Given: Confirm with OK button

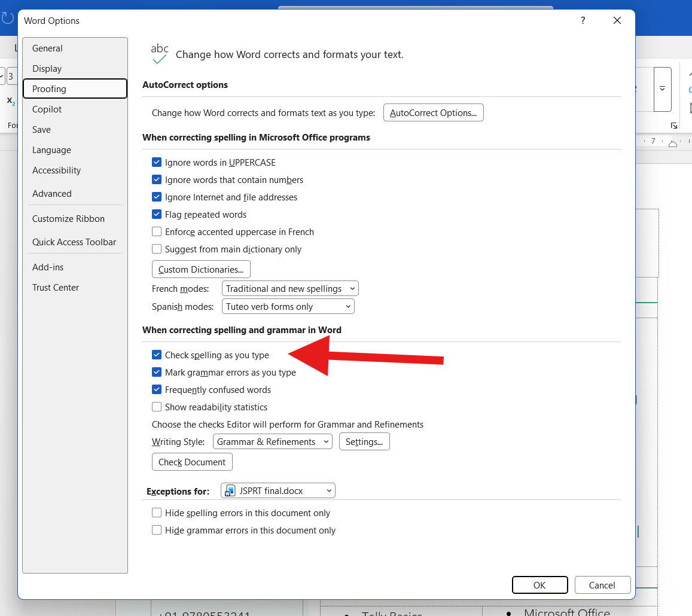Looking at the screenshot, I should tap(539, 585).
